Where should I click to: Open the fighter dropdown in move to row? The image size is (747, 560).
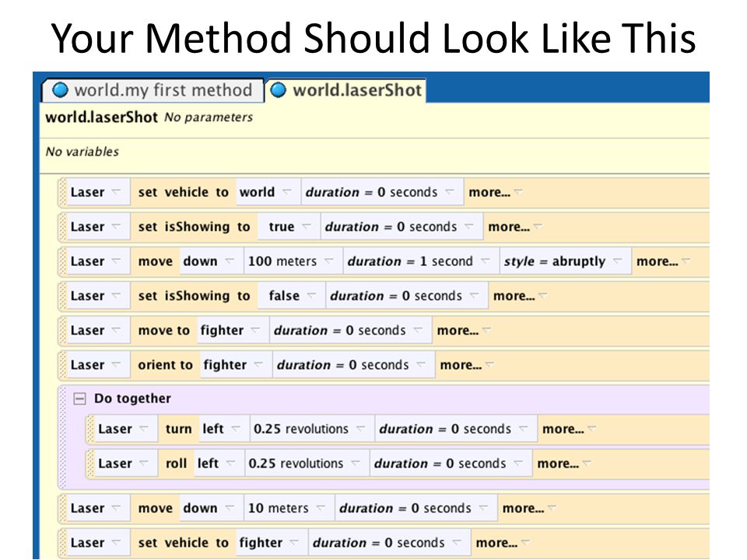pos(233,330)
